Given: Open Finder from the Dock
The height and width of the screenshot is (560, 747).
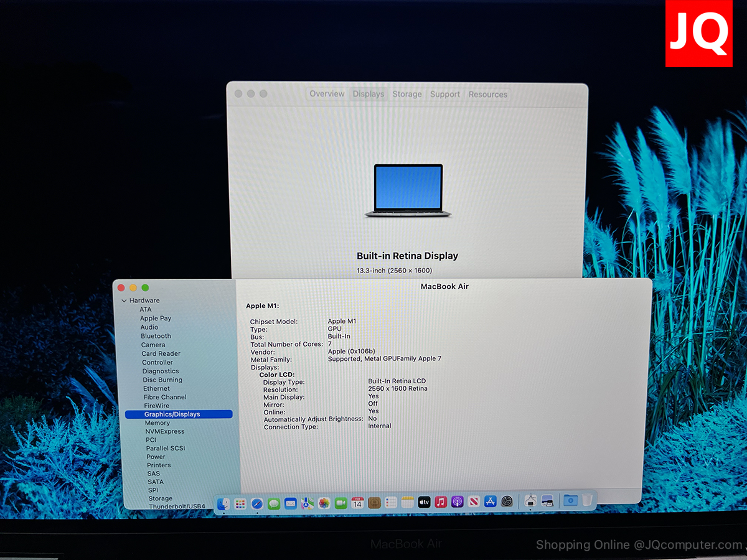Looking at the screenshot, I should [223, 503].
